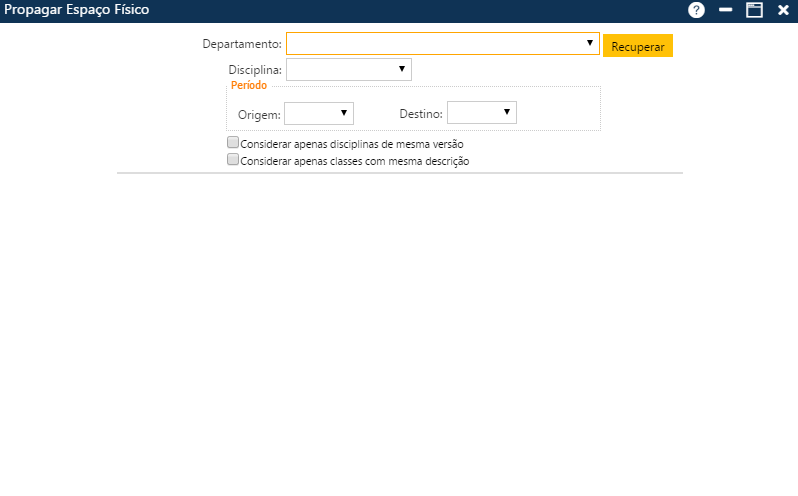Select the Origem period dropdown
798x496 pixels.
[x=319, y=113]
